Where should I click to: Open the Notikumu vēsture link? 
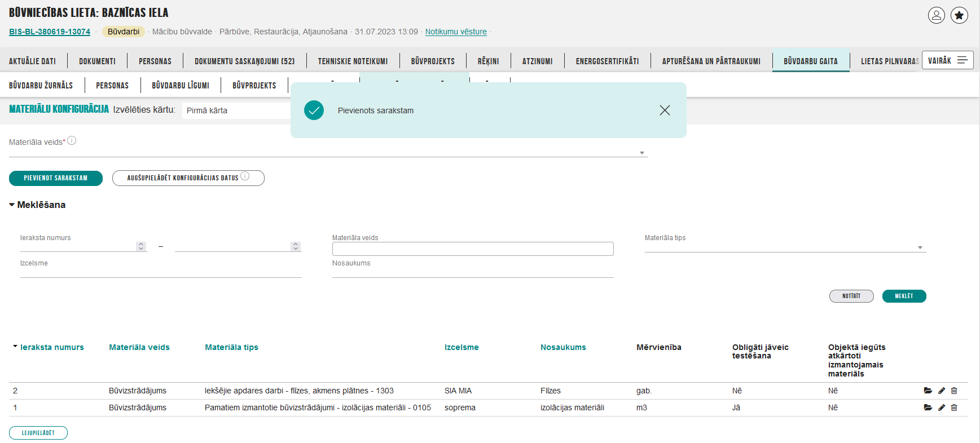(456, 32)
